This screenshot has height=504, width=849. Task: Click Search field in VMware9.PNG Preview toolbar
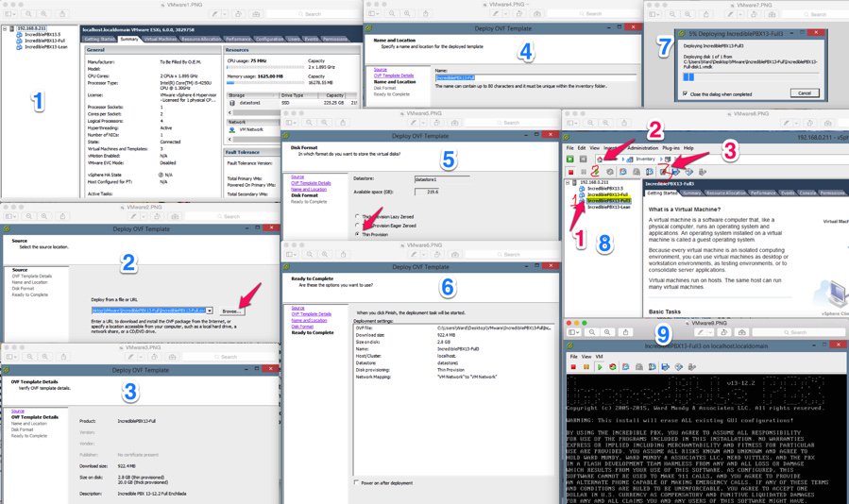[x=799, y=332]
